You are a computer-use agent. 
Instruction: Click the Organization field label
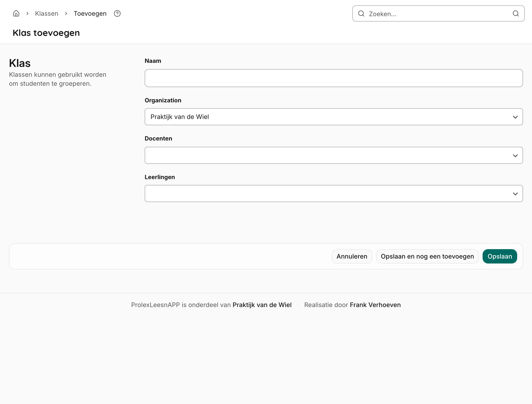pos(163,100)
